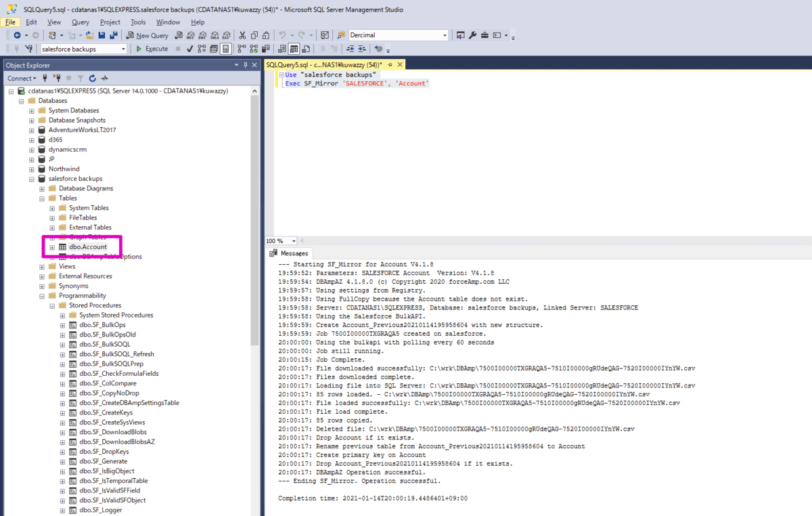
Task: Click the Toolbox icon in toolbar
Action: click(x=485, y=35)
